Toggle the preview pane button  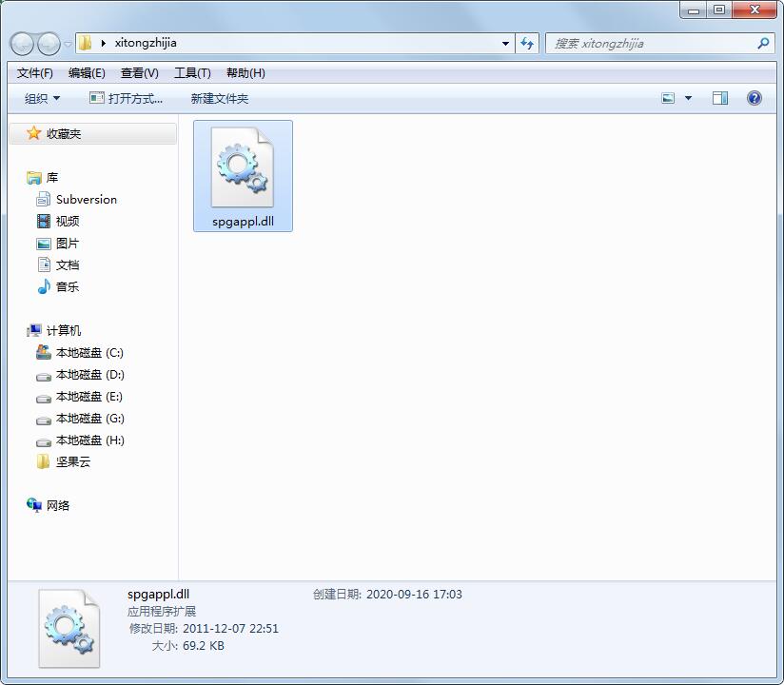[720, 97]
